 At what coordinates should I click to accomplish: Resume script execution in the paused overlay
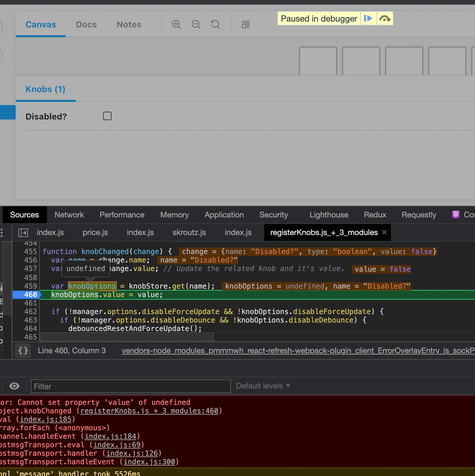pyautogui.click(x=368, y=19)
